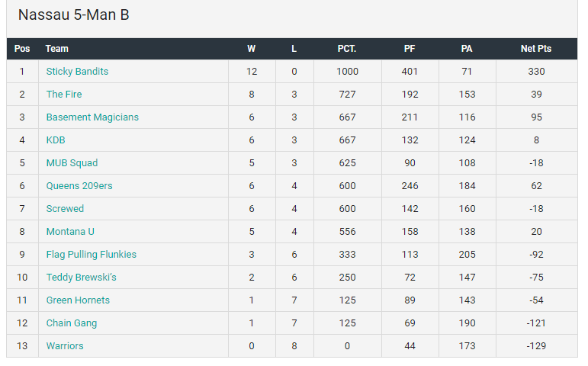Open the Screwed team link
This screenshot has height=366, width=588.
[x=65, y=209]
